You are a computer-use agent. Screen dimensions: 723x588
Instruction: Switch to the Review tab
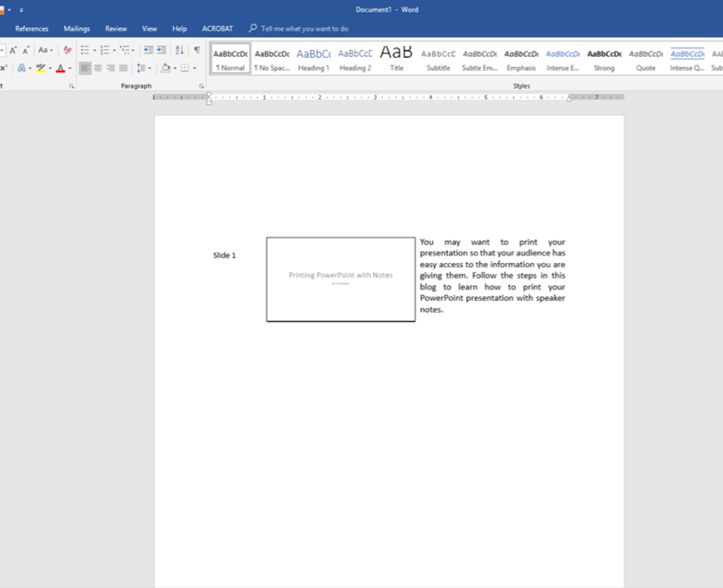click(115, 28)
